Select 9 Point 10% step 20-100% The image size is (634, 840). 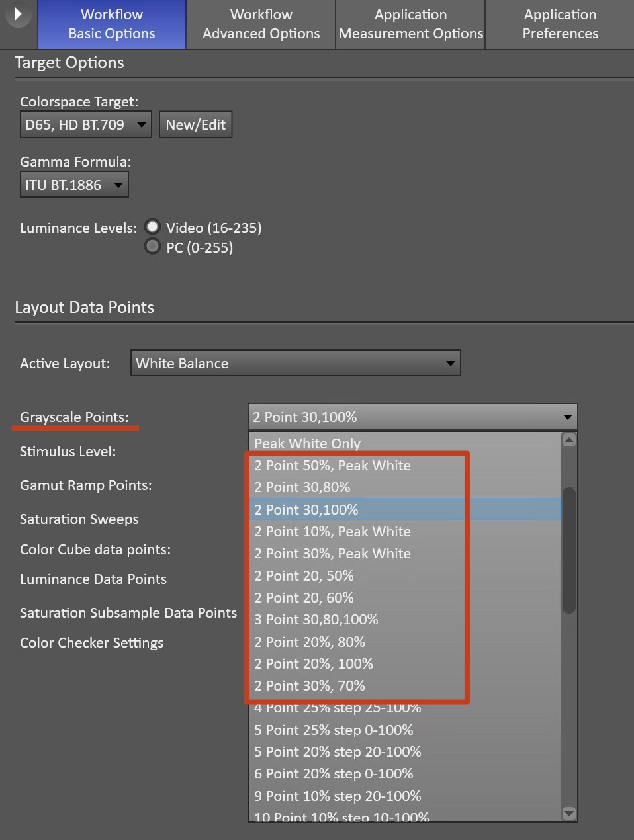tap(338, 796)
